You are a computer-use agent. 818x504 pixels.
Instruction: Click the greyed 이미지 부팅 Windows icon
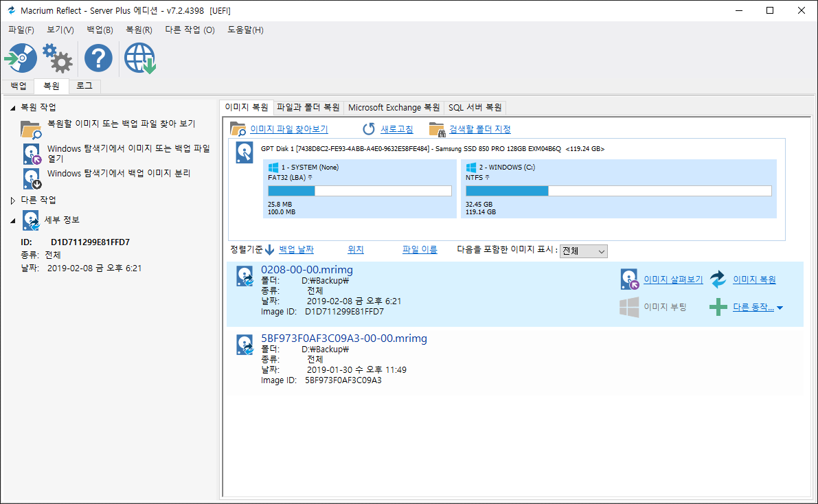click(629, 307)
